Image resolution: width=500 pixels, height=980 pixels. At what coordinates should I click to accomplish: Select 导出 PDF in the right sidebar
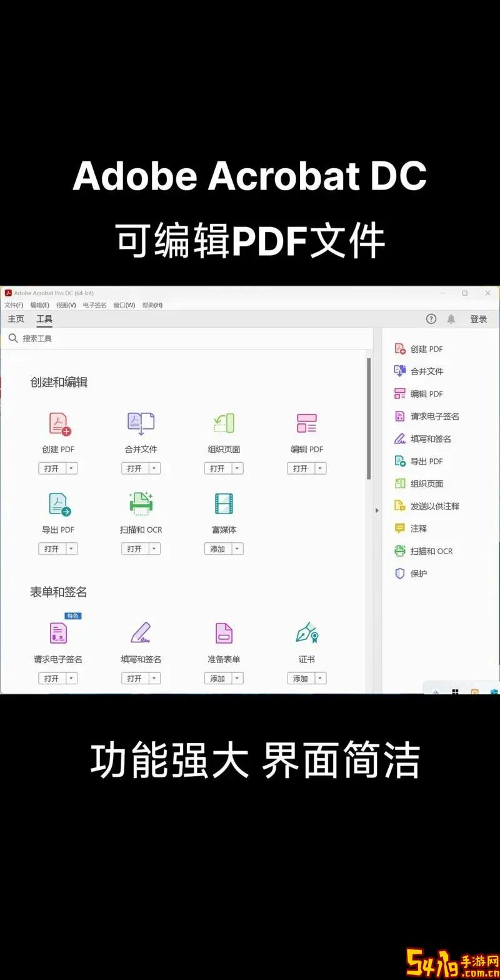click(x=419, y=462)
